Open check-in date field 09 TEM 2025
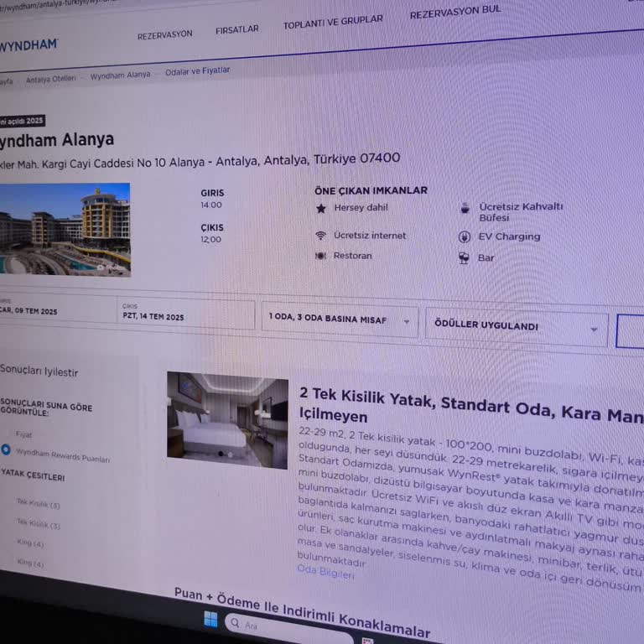The image size is (644, 644). click(x=58, y=308)
